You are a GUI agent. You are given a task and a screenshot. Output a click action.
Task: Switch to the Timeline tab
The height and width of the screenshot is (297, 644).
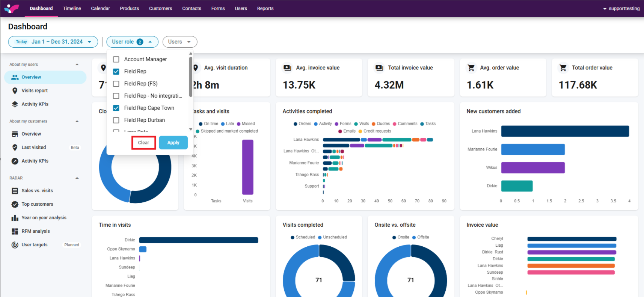point(72,8)
